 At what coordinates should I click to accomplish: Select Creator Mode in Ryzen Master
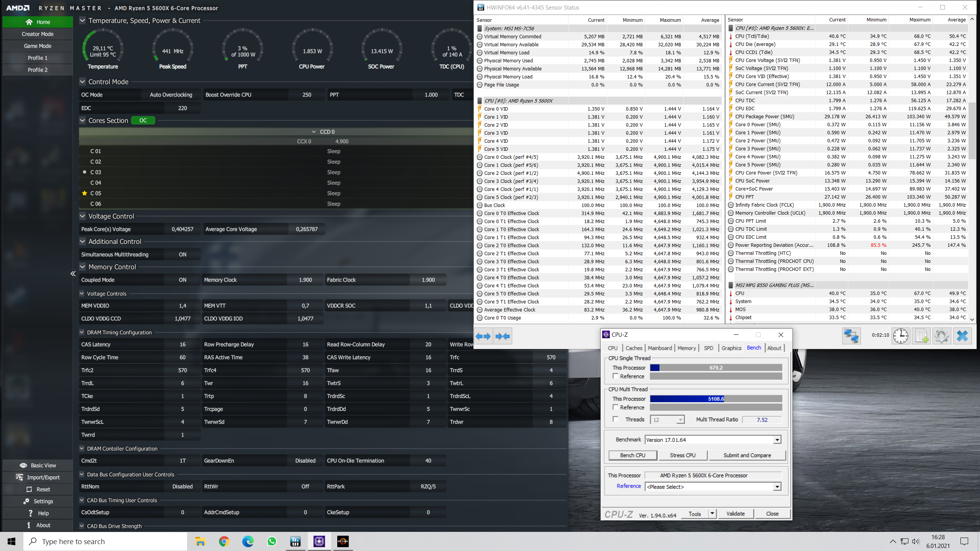click(x=38, y=34)
